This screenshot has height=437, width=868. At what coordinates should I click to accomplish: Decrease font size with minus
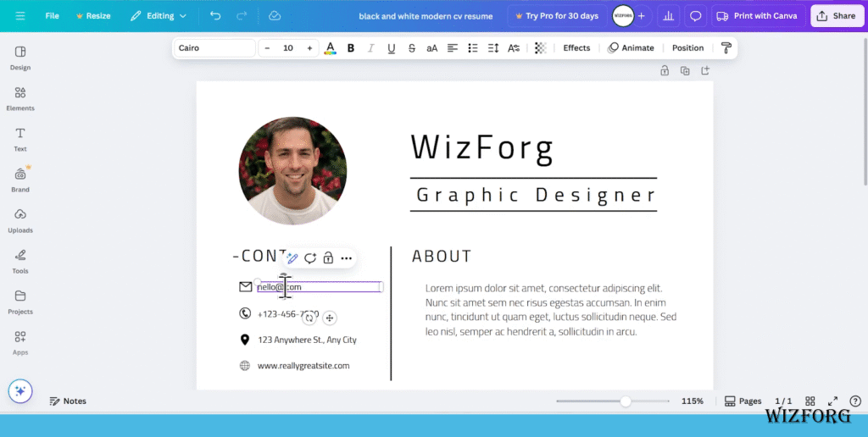tap(267, 48)
